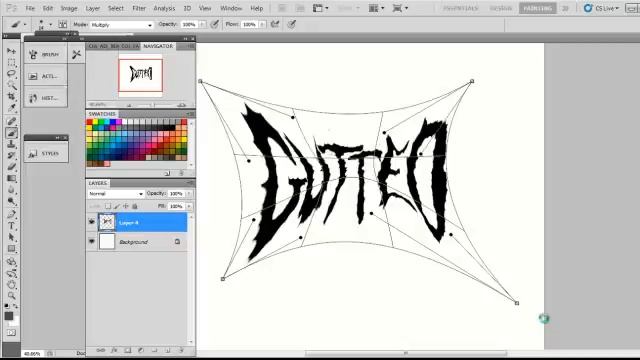Open the Filter menu
Image resolution: width=640 pixels, height=360 pixels.
139,8
